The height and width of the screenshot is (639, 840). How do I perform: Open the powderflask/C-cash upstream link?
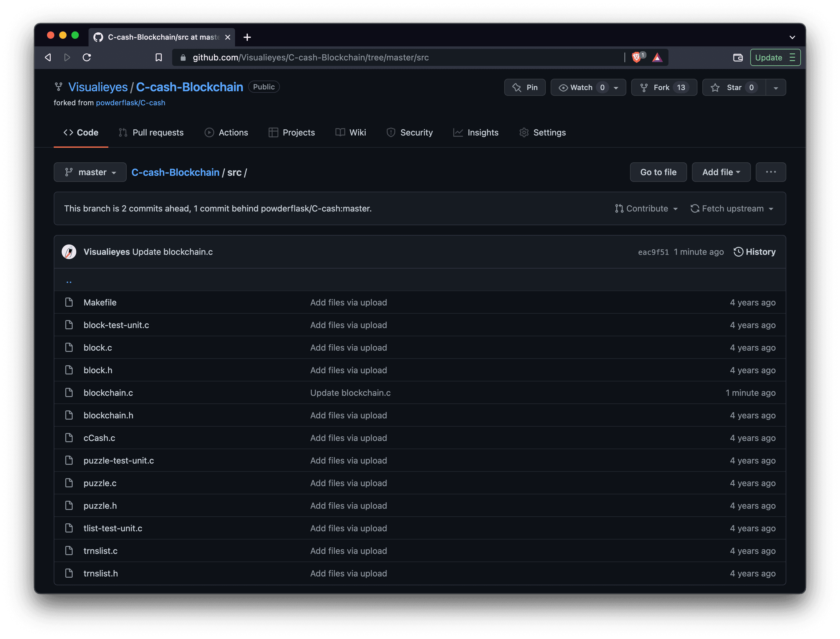point(131,103)
